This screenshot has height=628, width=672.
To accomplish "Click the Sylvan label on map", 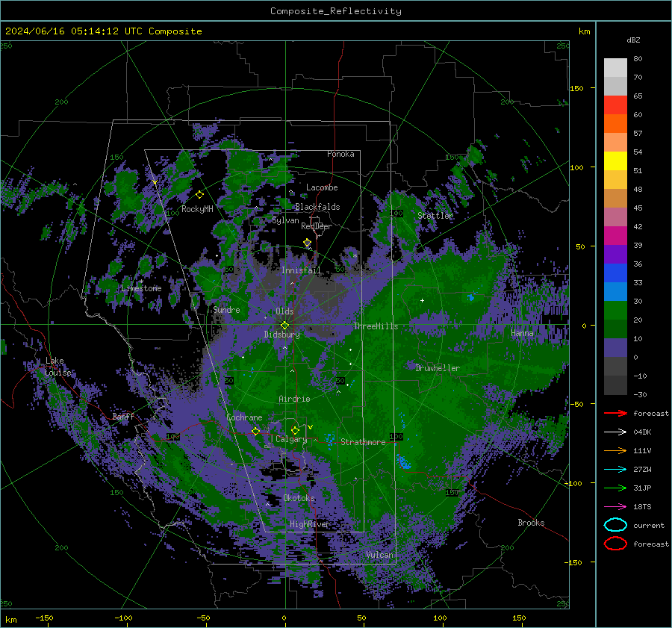I will point(285,220).
